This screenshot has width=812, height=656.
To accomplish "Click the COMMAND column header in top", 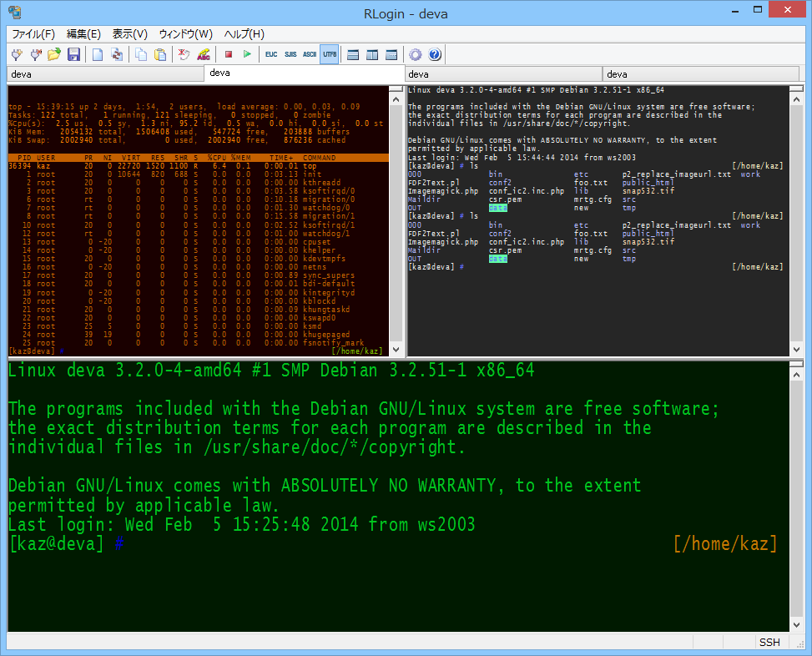I will click(319, 158).
